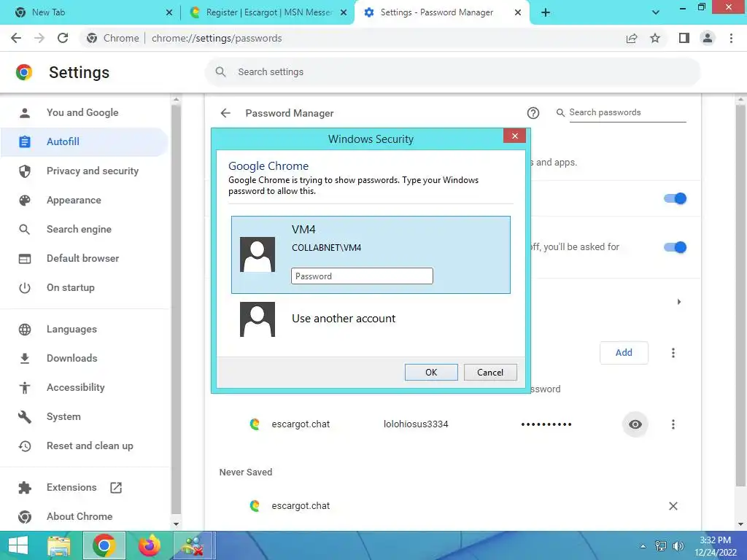Close the Register Escargot tab
The width and height of the screenshot is (747, 560).
pyautogui.click(x=344, y=12)
